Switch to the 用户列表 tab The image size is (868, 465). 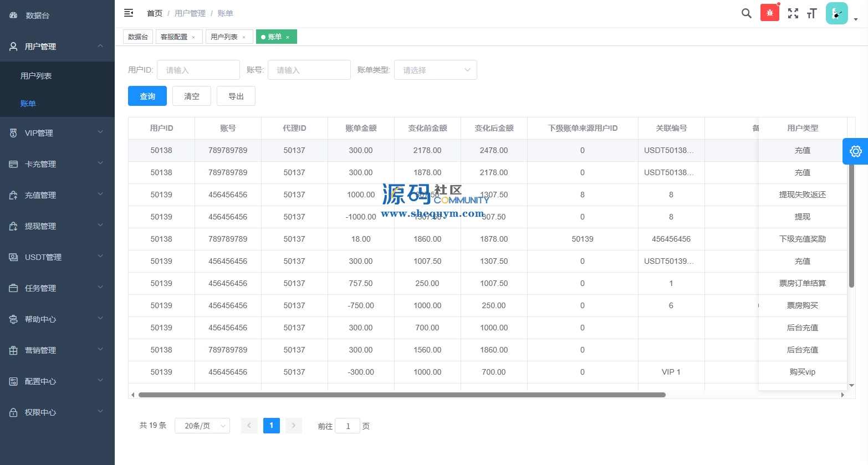[224, 37]
